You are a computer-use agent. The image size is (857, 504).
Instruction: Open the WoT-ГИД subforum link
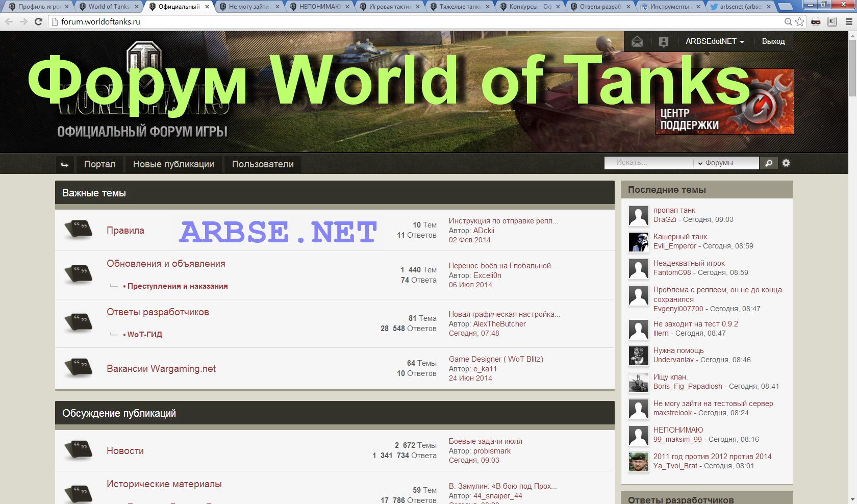click(x=144, y=335)
